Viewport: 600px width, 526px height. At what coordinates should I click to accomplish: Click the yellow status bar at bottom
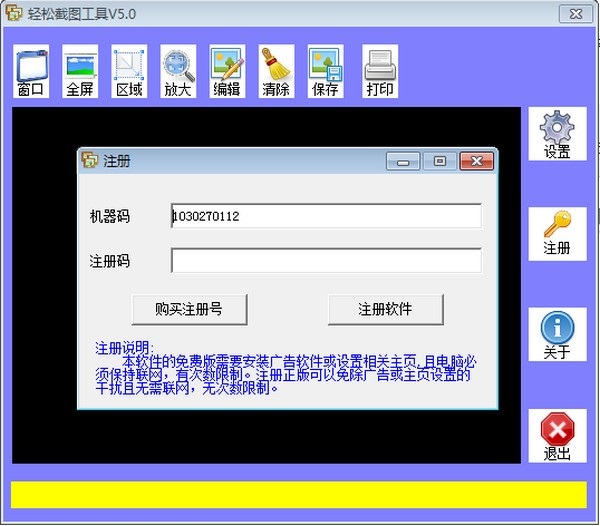tap(299, 495)
